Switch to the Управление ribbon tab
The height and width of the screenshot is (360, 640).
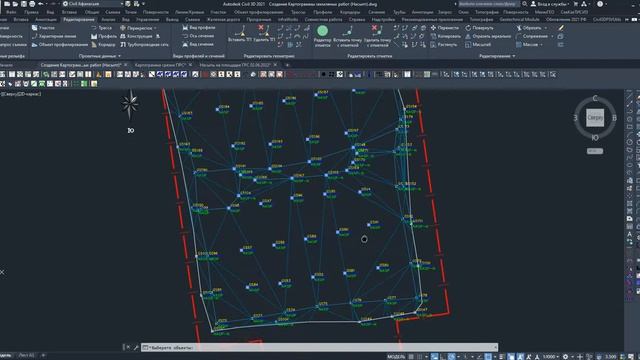147,19
